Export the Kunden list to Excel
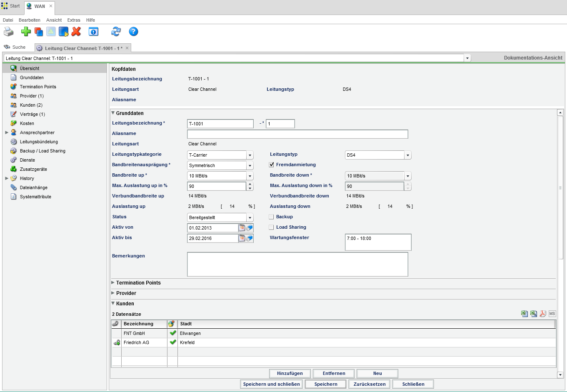 [x=524, y=313]
